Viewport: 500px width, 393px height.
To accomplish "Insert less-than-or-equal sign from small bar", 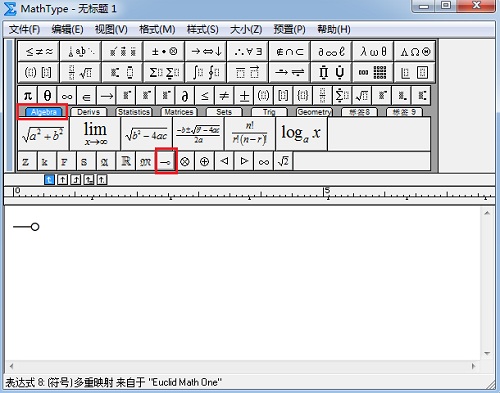I will click(x=205, y=96).
